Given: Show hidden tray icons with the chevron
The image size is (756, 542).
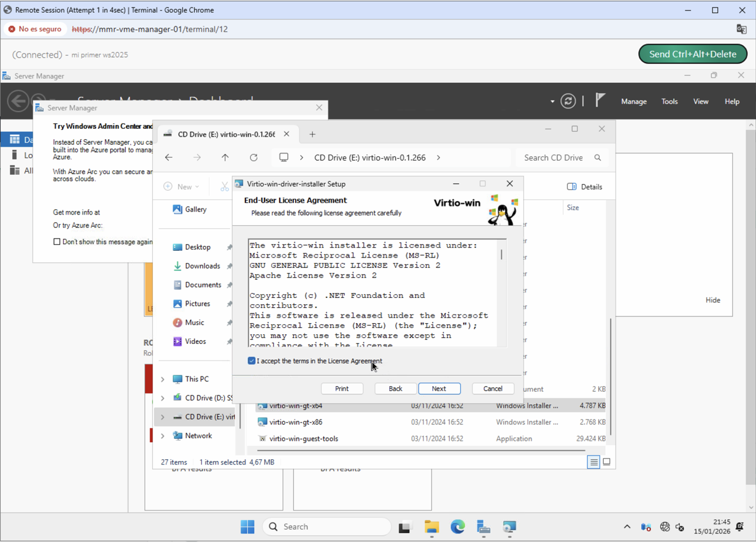Looking at the screenshot, I should tap(627, 525).
